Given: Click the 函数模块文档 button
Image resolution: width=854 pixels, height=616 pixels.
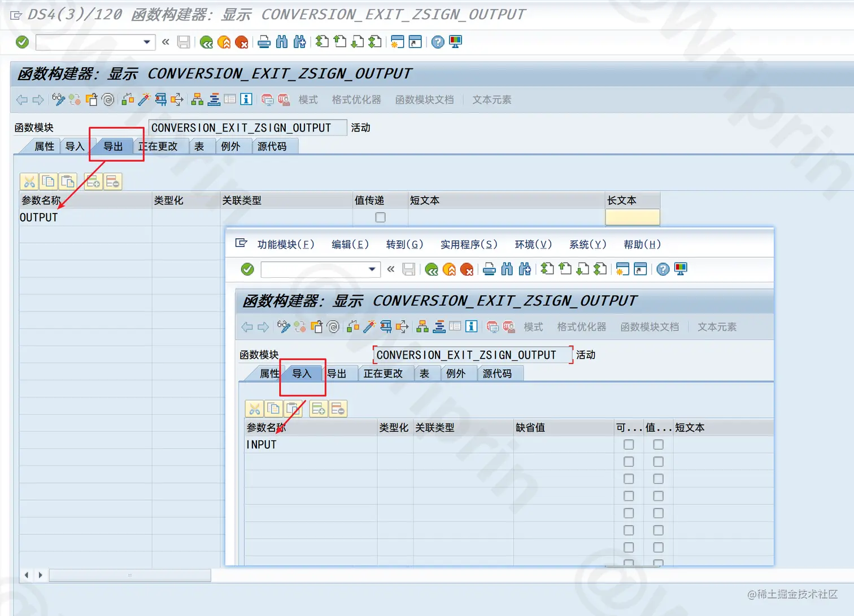Looking at the screenshot, I should tap(424, 99).
